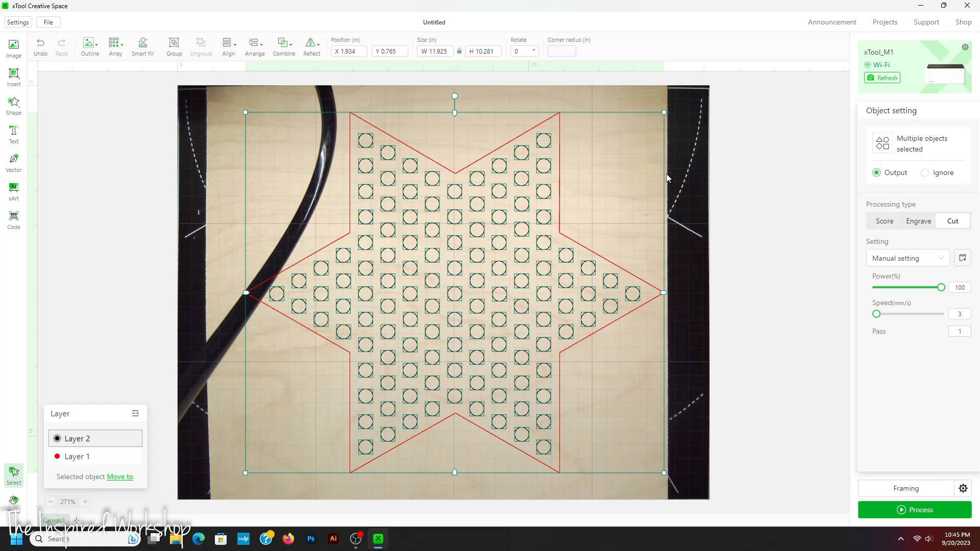Select the Vector tool
This screenshot has height=551, width=980.
tap(13, 162)
